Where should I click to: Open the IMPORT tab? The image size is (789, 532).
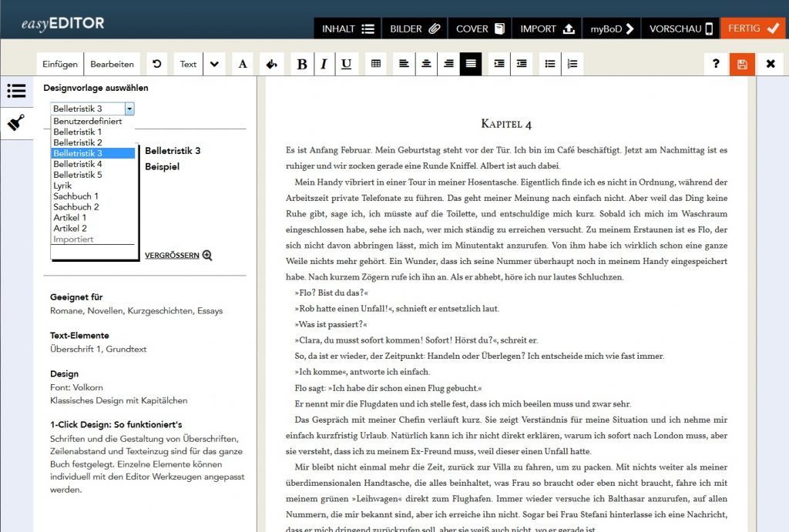(547, 28)
